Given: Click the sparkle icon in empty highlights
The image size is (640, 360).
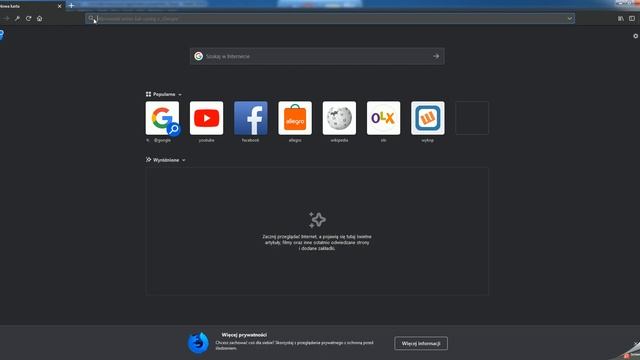Looking at the screenshot, I should [x=317, y=220].
